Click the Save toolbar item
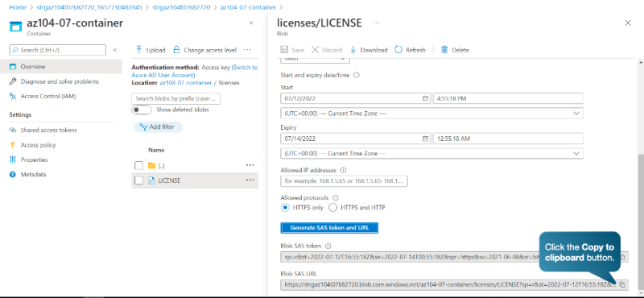Viewport: 644px width, 298px height. coord(292,50)
